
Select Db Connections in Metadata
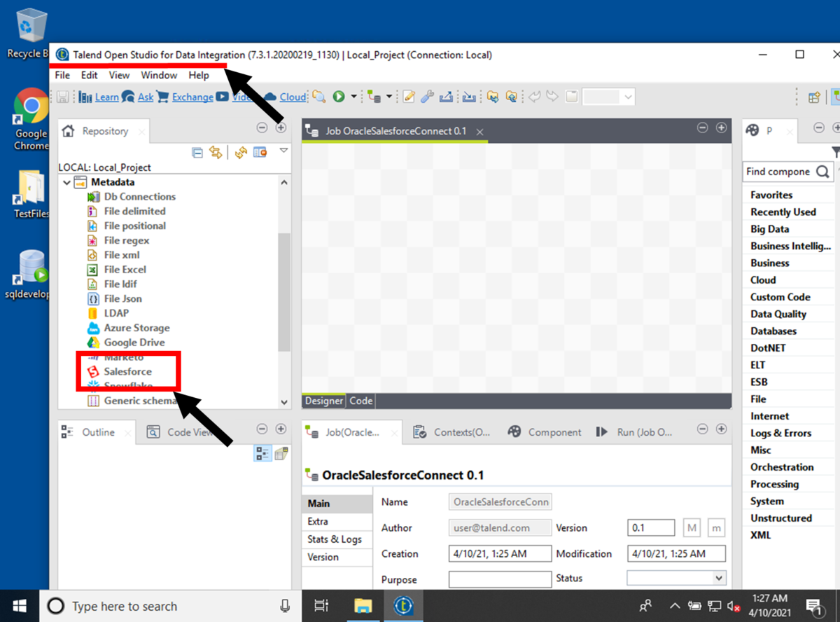tap(140, 197)
